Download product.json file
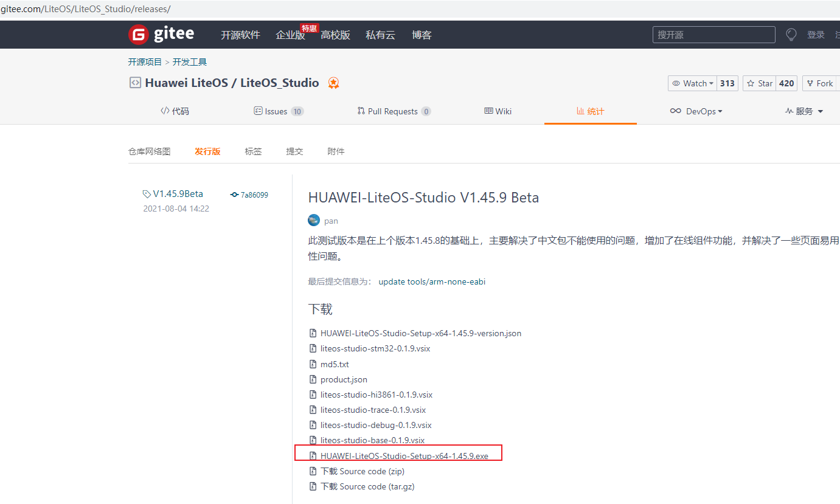Viewport: 840px width, 504px height. tap(344, 379)
